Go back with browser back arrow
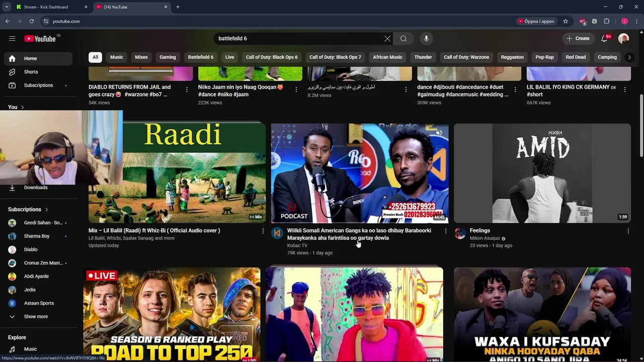 [8, 21]
